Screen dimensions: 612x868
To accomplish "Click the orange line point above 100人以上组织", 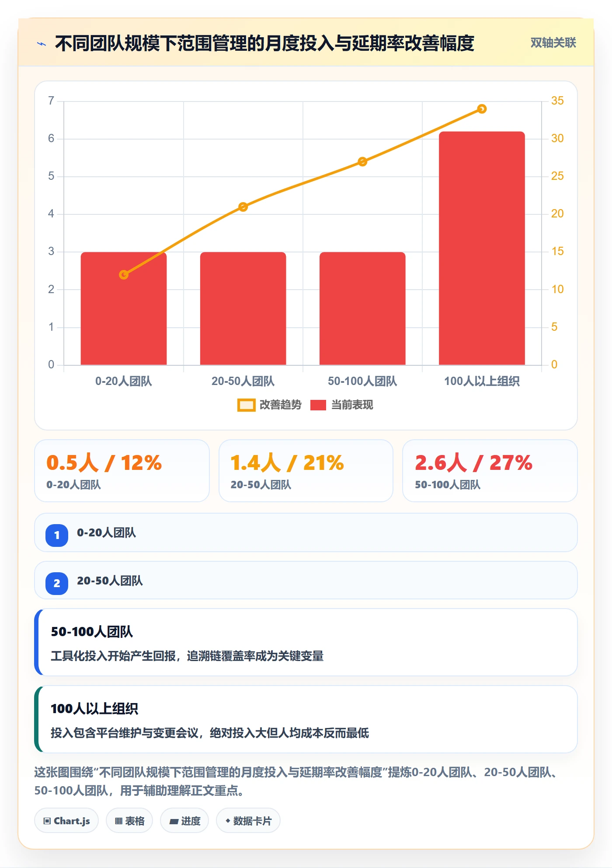I will 482,109.
